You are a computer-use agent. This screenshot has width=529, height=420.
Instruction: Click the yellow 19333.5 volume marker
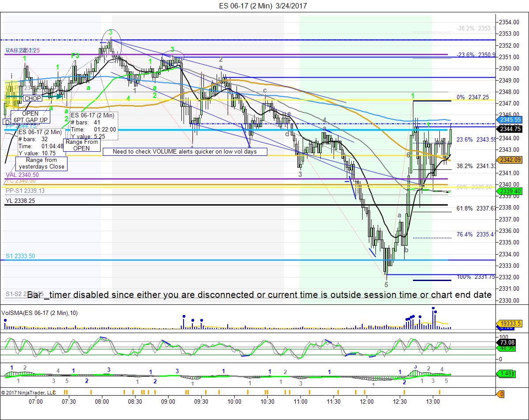pyautogui.click(x=510, y=323)
